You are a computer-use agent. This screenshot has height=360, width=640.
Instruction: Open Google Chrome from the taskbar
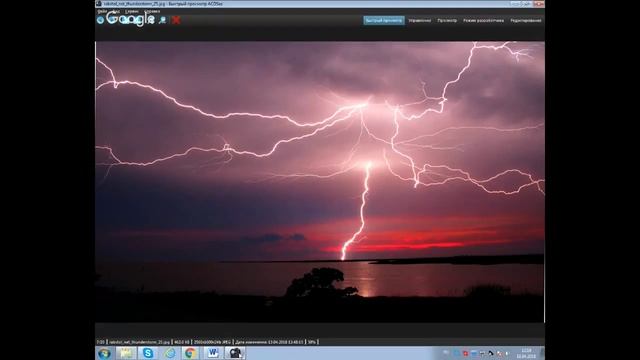tap(190, 353)
